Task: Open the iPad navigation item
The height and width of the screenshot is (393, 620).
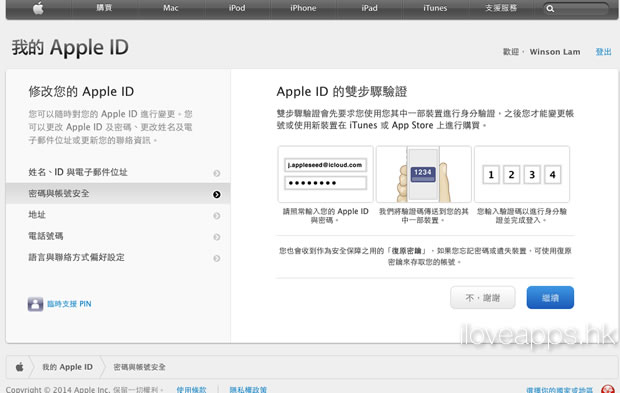Action: (x=369, y=8)
